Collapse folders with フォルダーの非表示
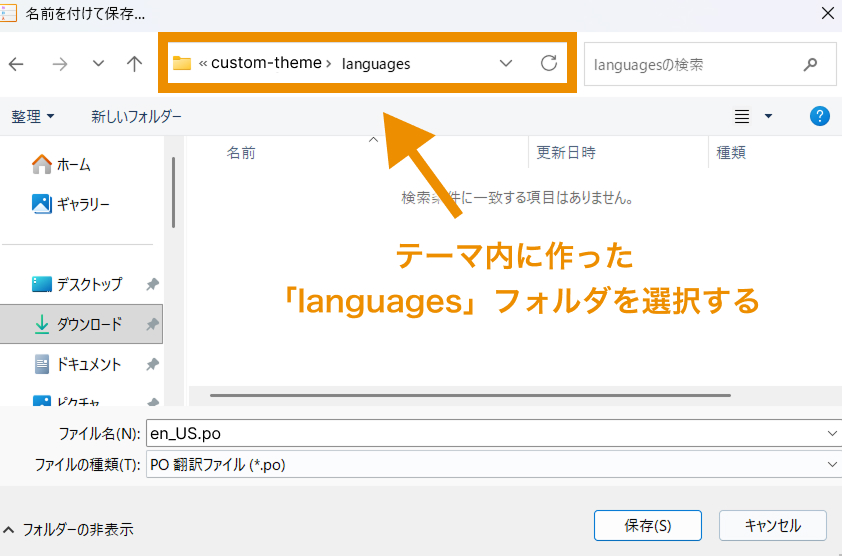The image size is (842, 556). point(68,529)
